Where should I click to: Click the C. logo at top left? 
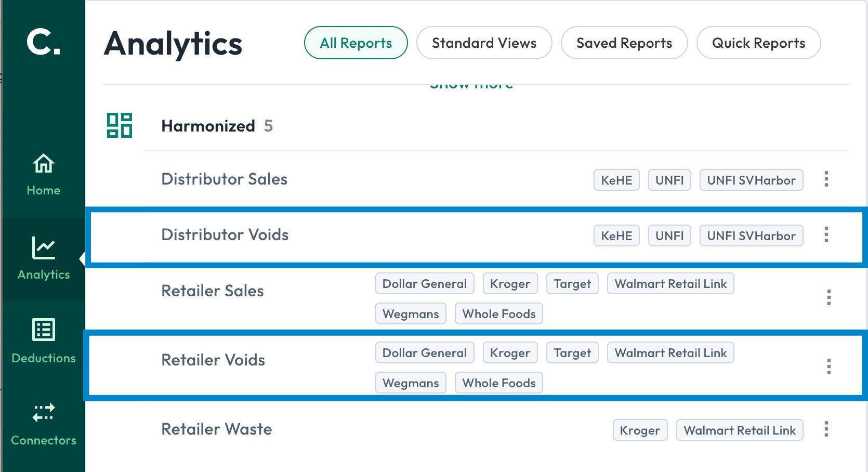coord(44,42)
